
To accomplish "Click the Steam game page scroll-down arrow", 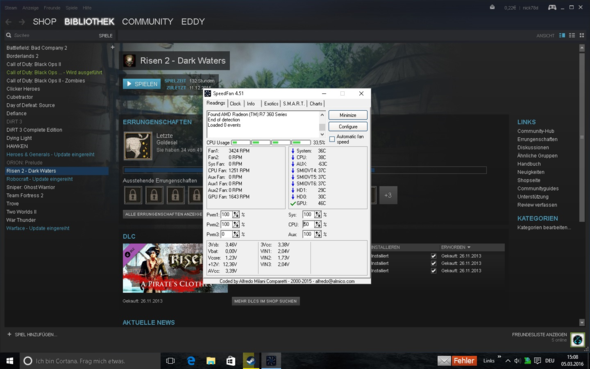I will tap(582, 322).
